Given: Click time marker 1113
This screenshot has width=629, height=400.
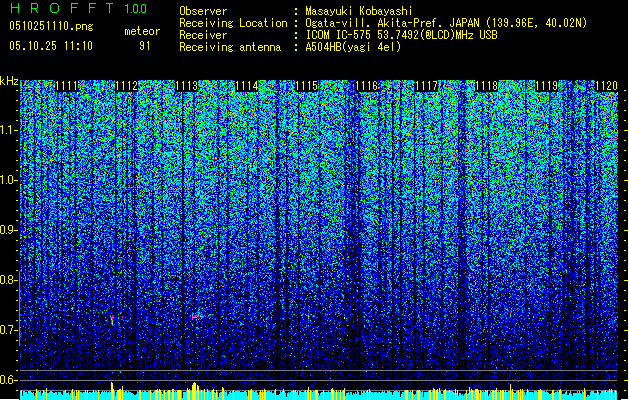Looking at the screenshot, I should click(x=187, y=86).
